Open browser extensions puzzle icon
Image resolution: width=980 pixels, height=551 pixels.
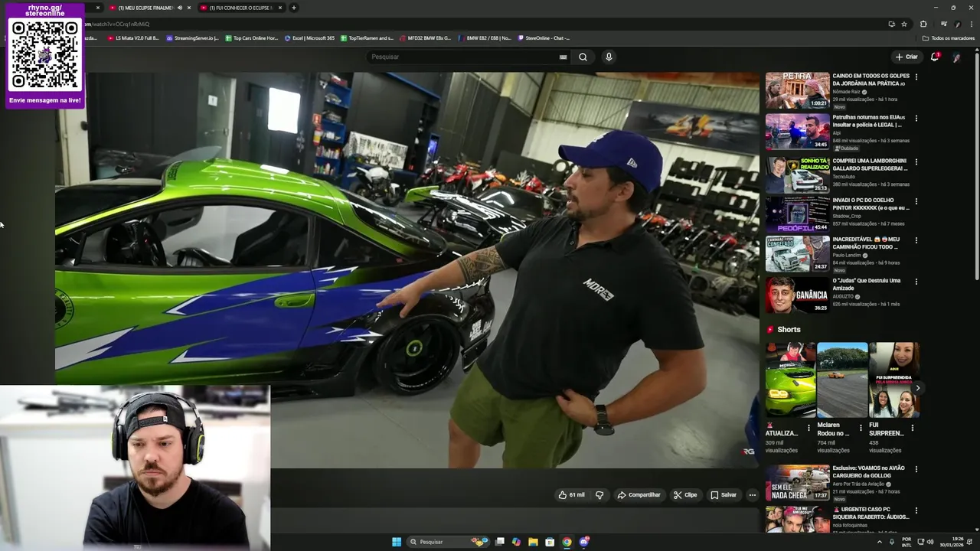pos(923,24)
